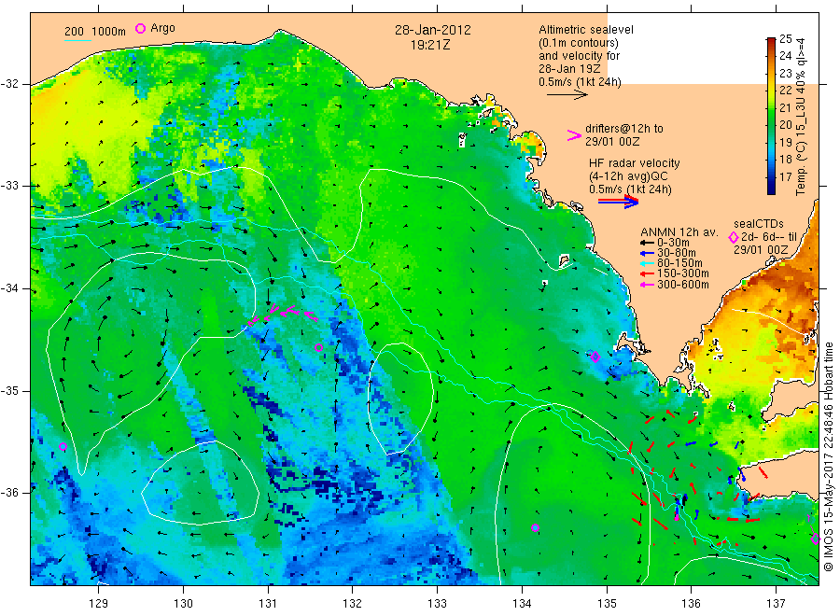
Task: Click the 'sealCTDs' label
Action: (759, 224)
